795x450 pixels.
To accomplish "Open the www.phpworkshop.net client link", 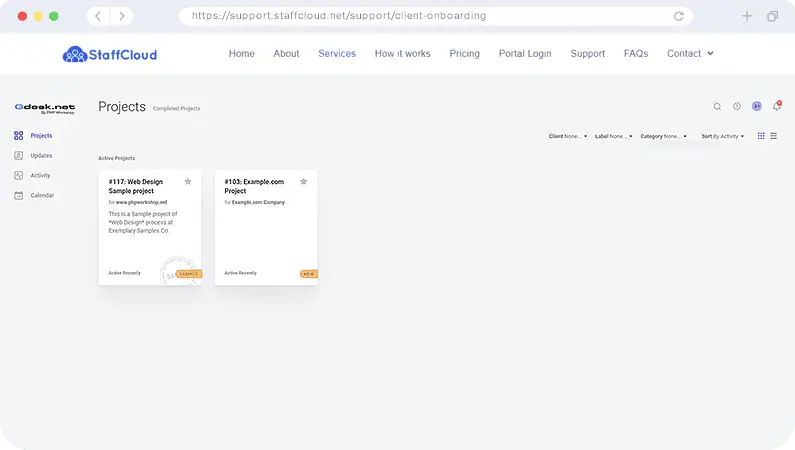I will coord(141,202).
